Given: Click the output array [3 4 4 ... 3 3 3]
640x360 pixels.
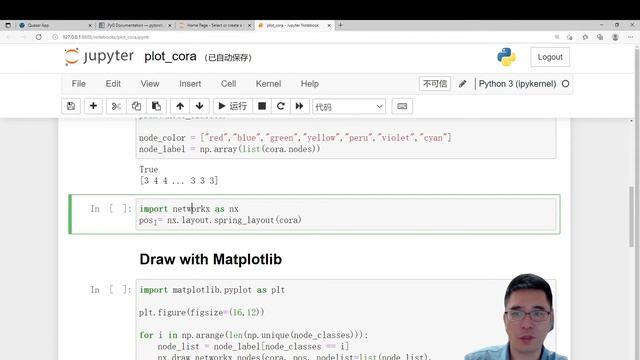Looking at the screenshot, I should [x=179, y=180].
